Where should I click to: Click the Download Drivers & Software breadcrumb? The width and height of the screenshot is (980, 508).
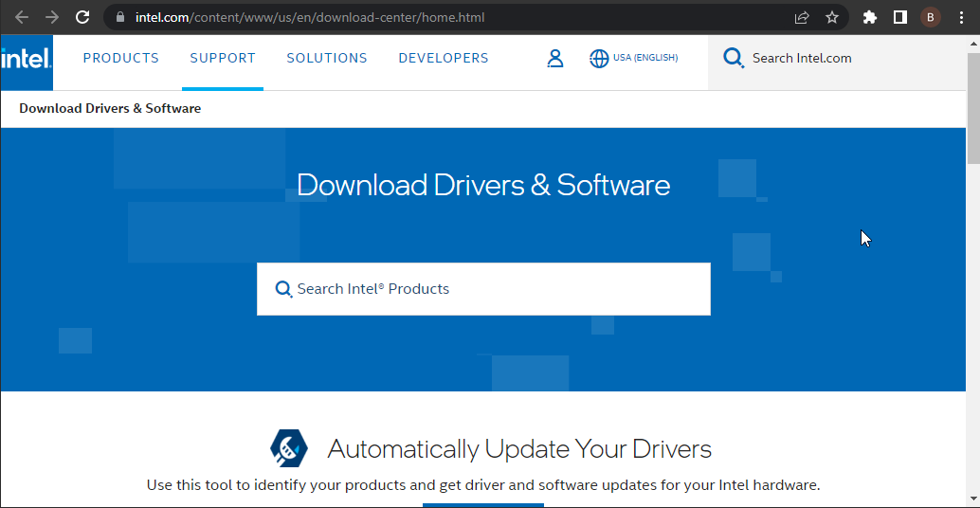110,109
